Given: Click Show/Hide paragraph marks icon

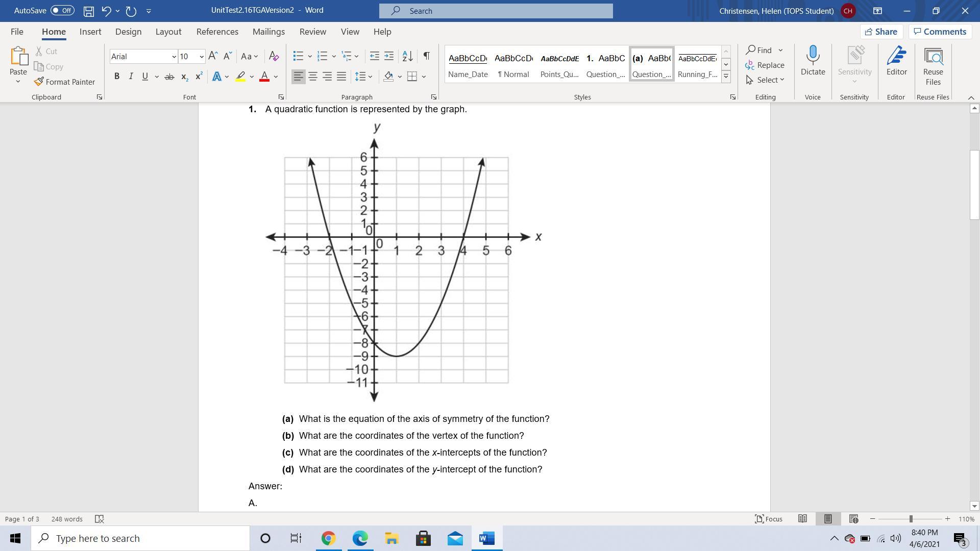Looking at the screenshot, I should pyautogui.click(x=426, y=56).
